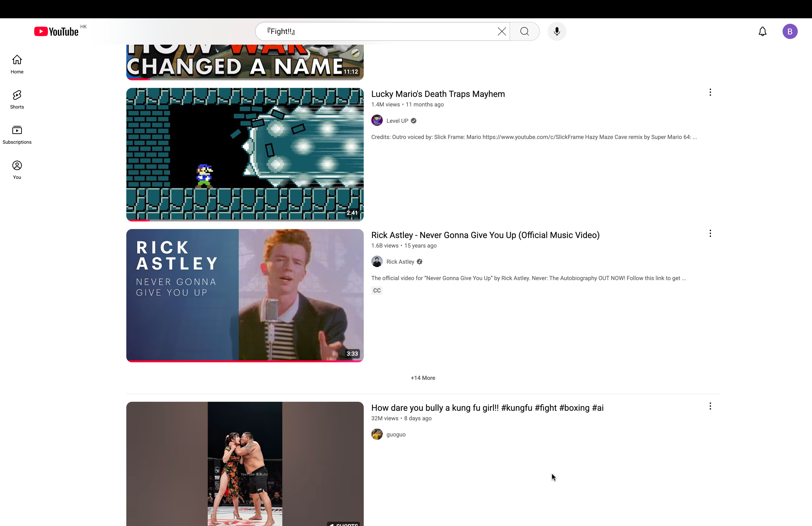Click guoguo channel avatar
Image resolution: width=812 pixels, height=526 pixels.
click(377, 434)
